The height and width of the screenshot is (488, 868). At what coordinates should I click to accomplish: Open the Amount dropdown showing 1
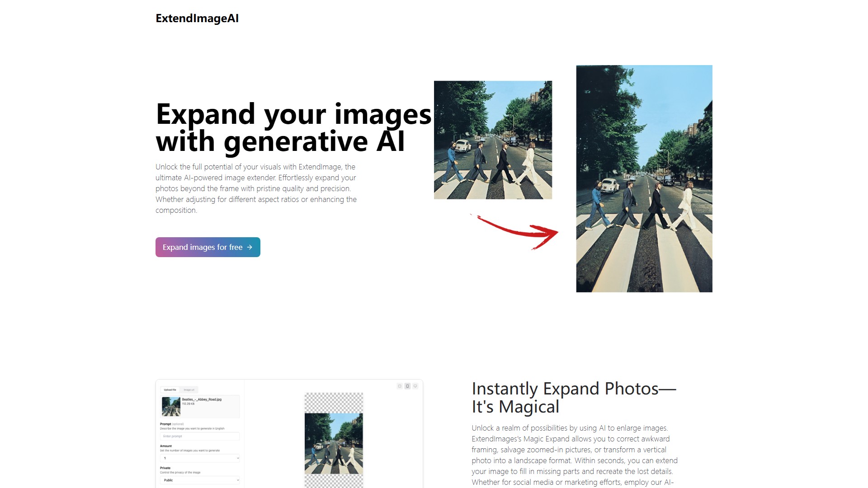coord(200,458)
